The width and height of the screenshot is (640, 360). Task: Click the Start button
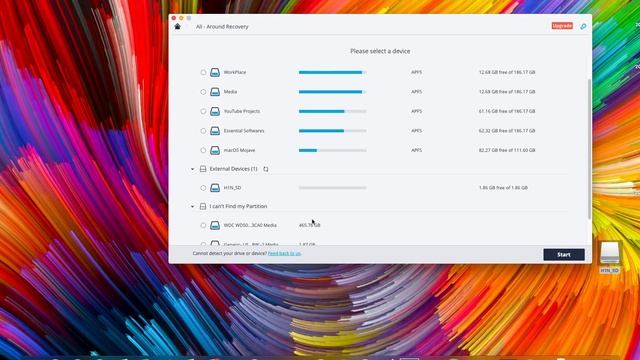564,255
